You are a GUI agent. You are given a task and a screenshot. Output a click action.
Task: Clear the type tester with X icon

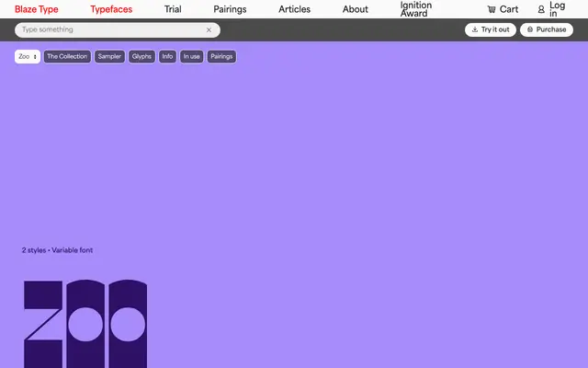point(209,30)
